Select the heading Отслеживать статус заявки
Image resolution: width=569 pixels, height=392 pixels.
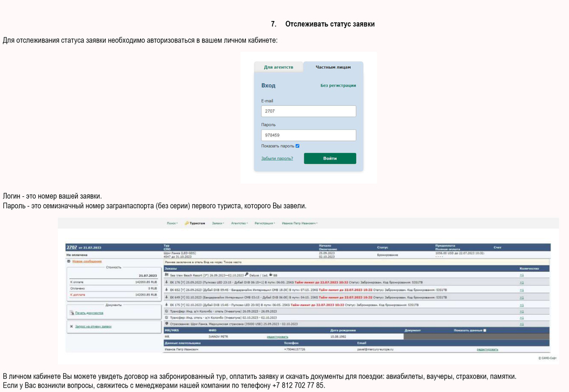coord(330,24)
